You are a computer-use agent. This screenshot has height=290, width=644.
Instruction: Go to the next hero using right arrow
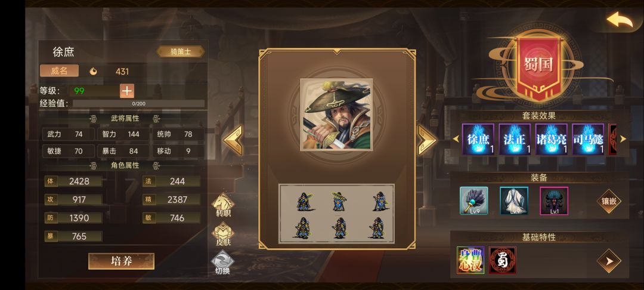coord(427,140)
